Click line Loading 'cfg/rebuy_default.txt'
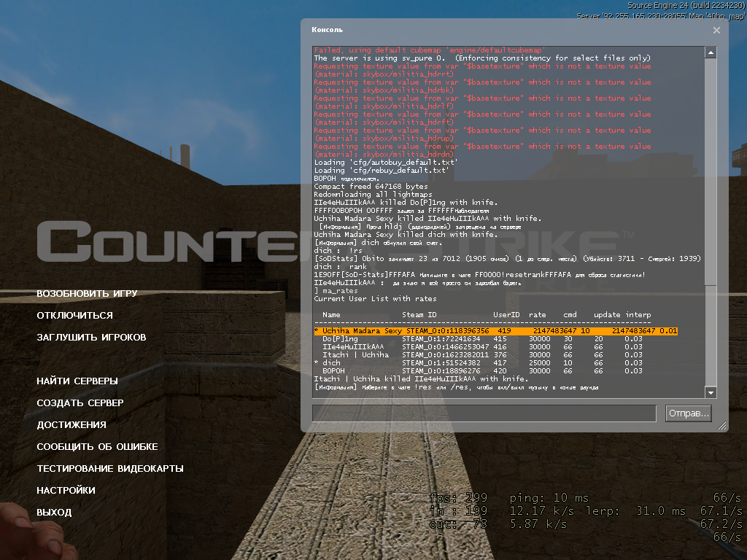747x560 pixels. click(x=382, y=171)
